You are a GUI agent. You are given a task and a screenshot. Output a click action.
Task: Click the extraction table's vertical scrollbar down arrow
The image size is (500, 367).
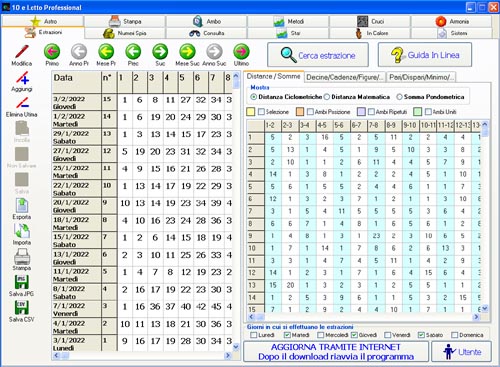236,347
